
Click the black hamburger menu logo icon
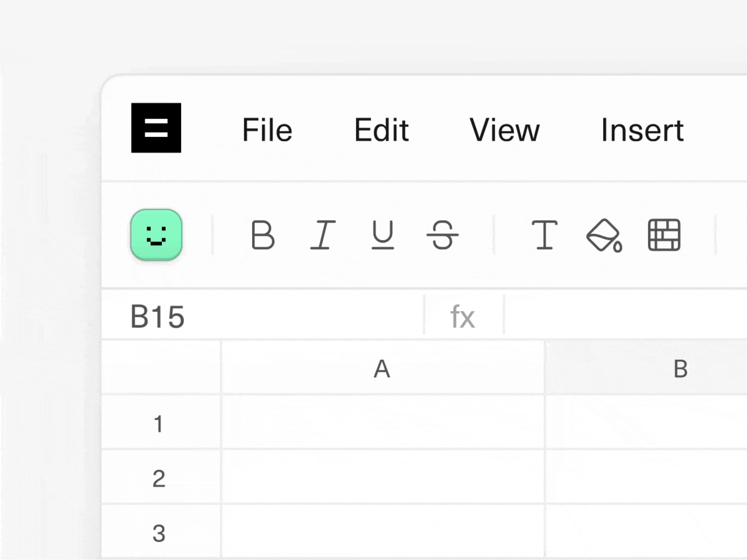click(156, 128)
